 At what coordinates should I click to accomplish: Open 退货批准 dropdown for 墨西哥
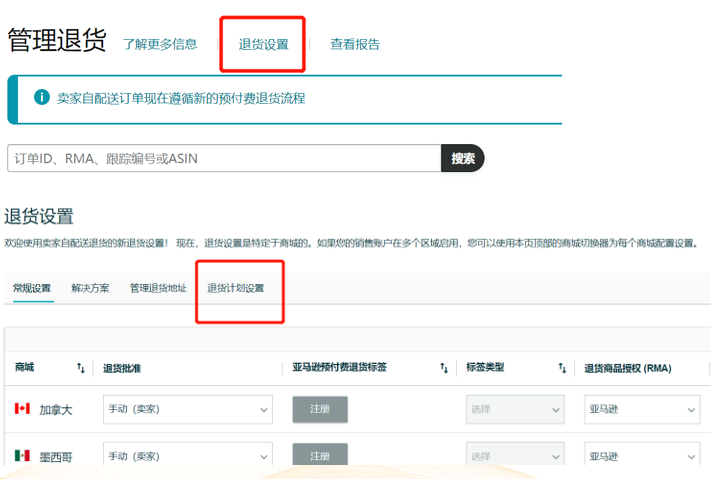tap(187, 456)
